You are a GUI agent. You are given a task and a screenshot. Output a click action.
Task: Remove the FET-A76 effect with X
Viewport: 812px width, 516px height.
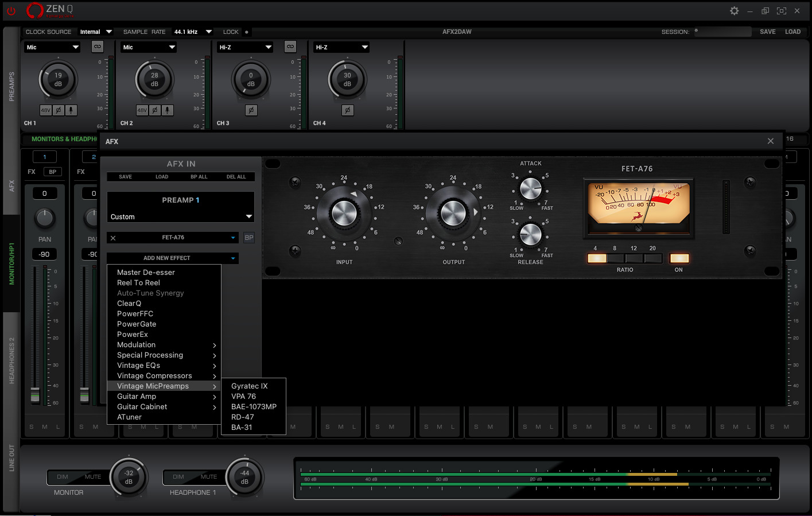click(x=113, y=238)
